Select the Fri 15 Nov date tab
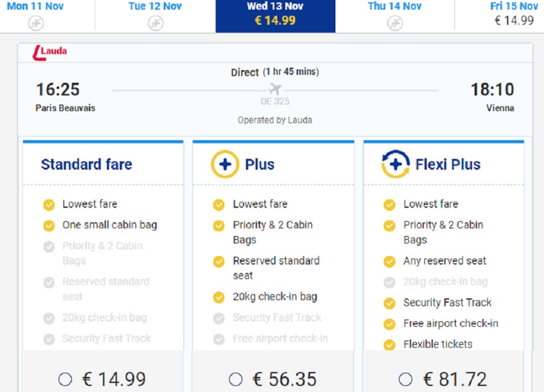The image size is (544, 392). click(x=513, y=13)
